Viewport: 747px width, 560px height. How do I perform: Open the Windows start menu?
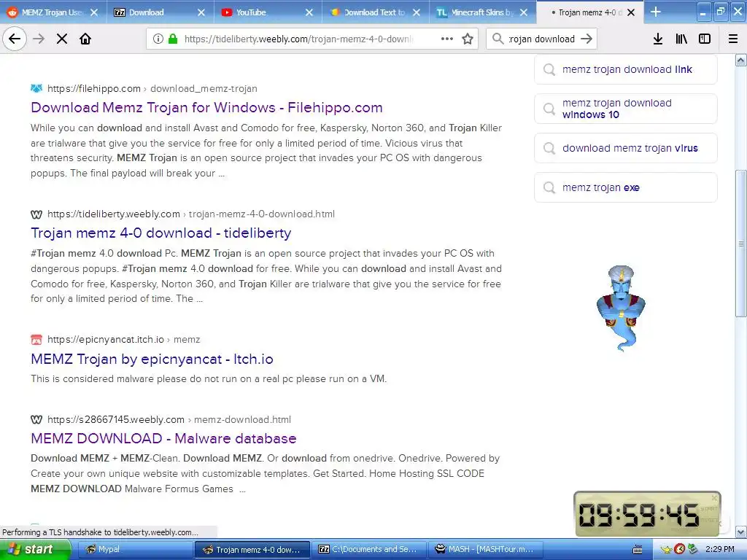pos(35,550)
